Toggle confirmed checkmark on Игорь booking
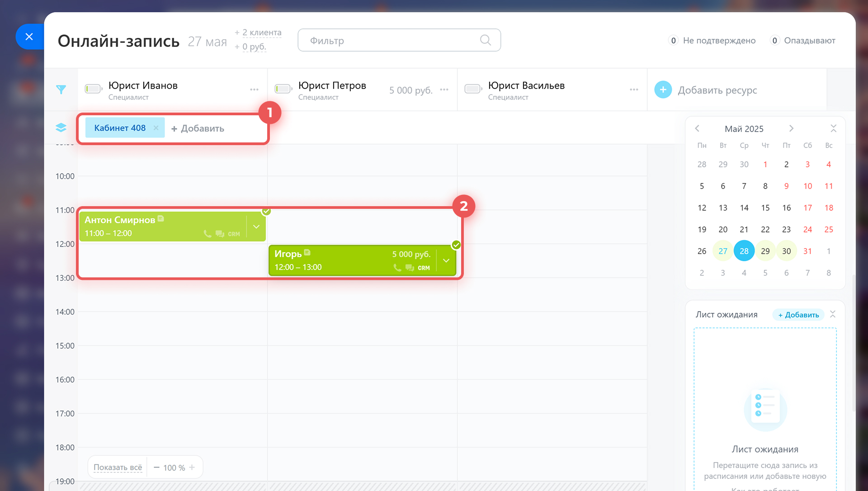 pos(456,245)
